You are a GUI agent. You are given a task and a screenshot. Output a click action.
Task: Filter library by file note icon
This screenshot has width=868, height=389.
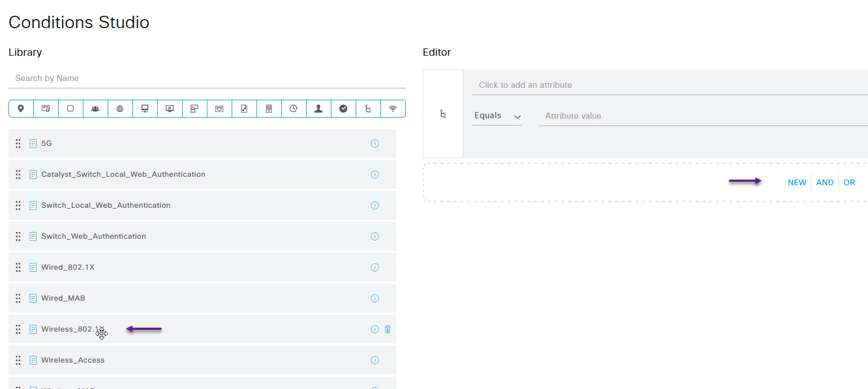(244, 109)
